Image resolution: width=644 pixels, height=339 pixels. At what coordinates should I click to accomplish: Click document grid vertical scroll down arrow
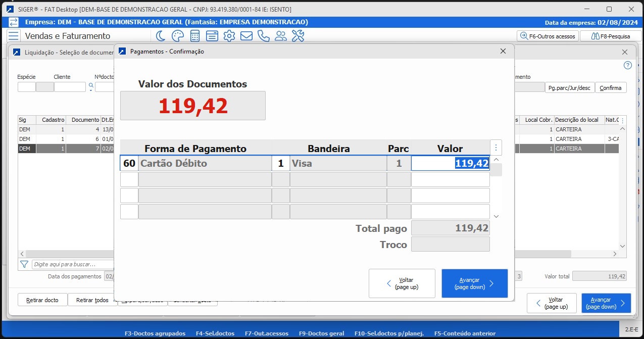click(622, 246)
